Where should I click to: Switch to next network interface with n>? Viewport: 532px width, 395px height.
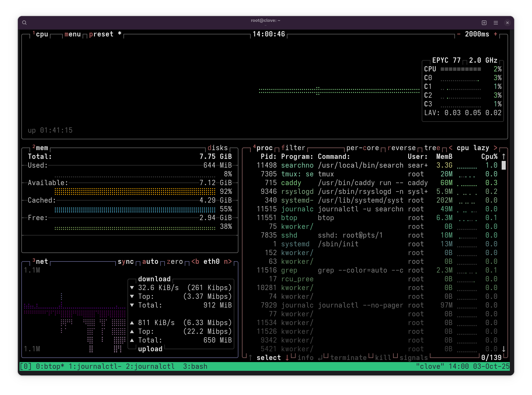coord(228,261)
